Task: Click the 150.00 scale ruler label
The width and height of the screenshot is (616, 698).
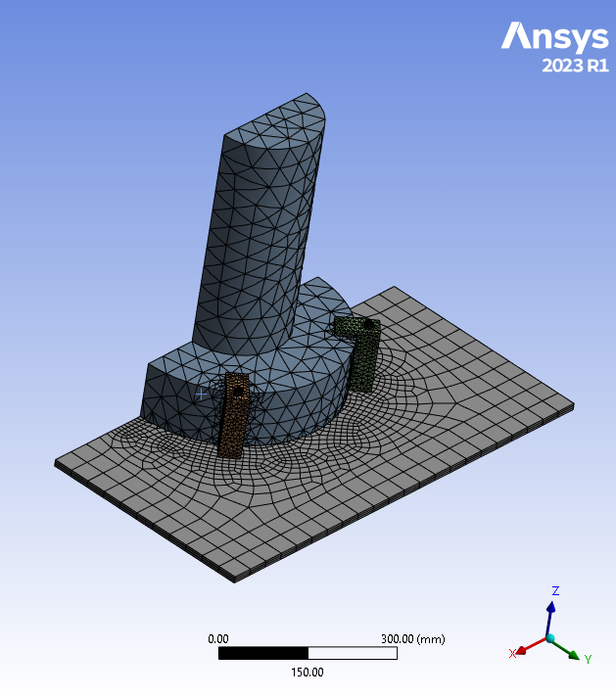Action: click(308, 673)
